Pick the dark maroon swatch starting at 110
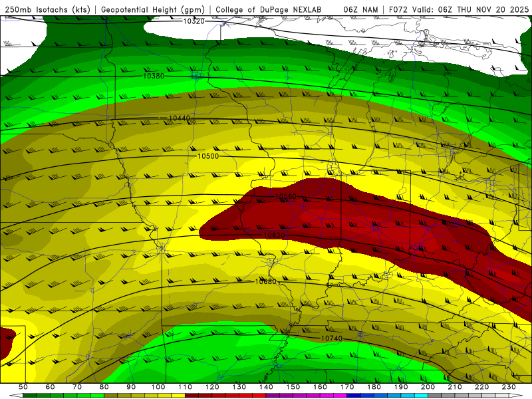Image resolution: width=532 pixels, height=399 pixels. pyautogui.click(x=192, y=395)
